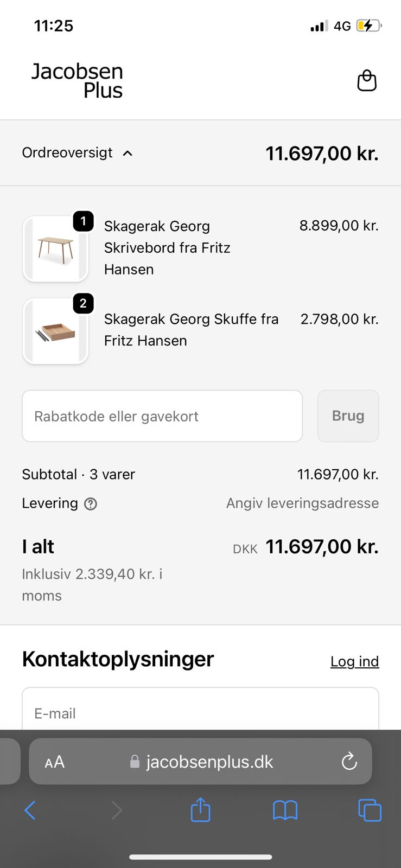Tap the Safari forward arrow
Viewport: 401px width, 868px height.
click(x=116, y=810)
